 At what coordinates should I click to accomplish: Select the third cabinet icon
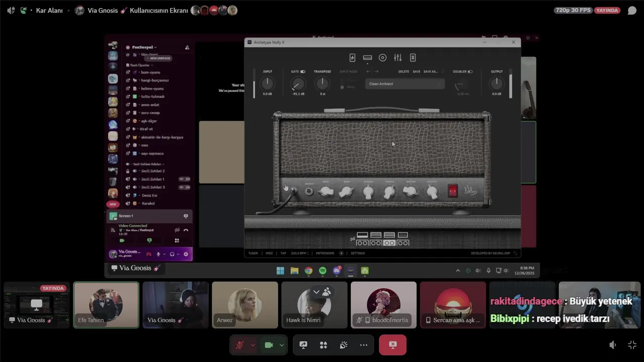point(389,243)
